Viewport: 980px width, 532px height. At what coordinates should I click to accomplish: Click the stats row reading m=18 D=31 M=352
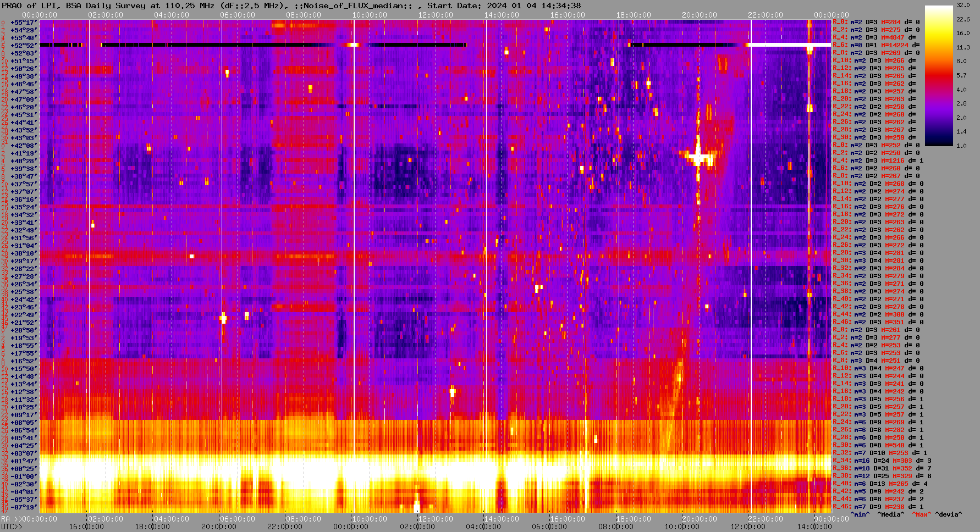(882, 468)
